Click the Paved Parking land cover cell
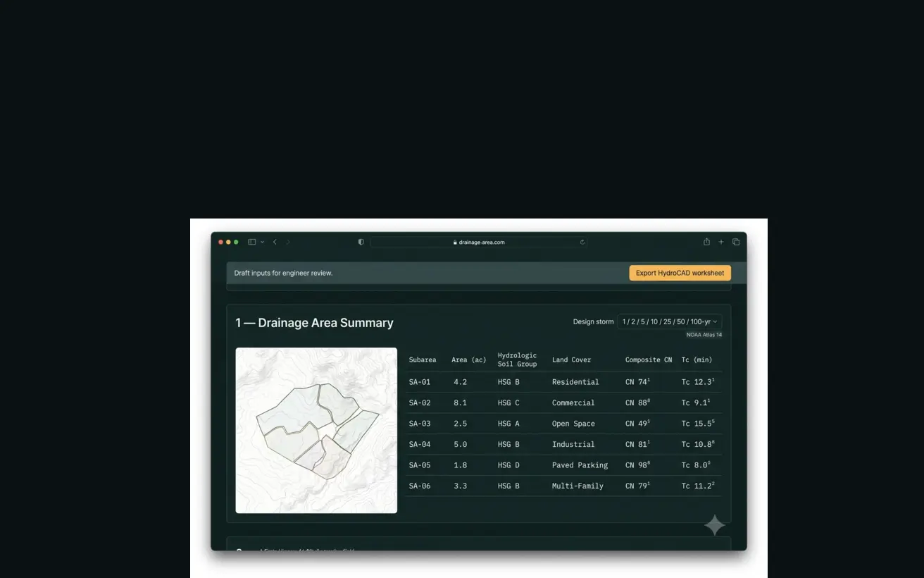 coord(580,465)
